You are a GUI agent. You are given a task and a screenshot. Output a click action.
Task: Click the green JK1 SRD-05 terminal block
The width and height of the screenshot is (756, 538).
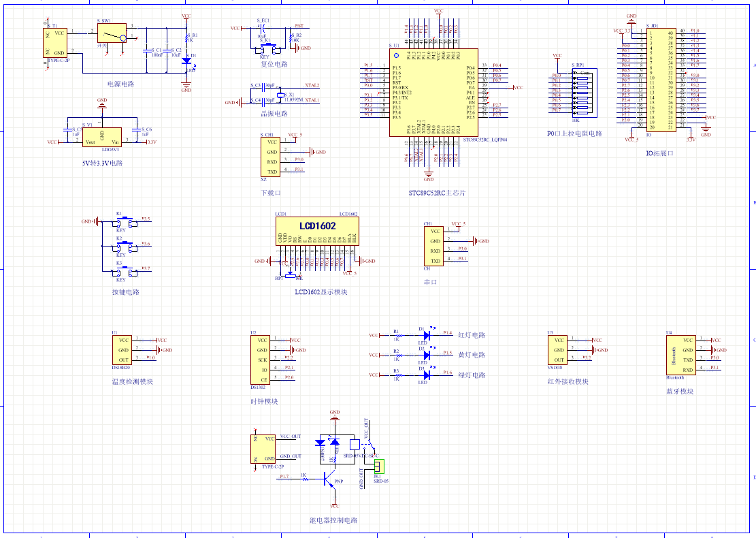[380, 466]
